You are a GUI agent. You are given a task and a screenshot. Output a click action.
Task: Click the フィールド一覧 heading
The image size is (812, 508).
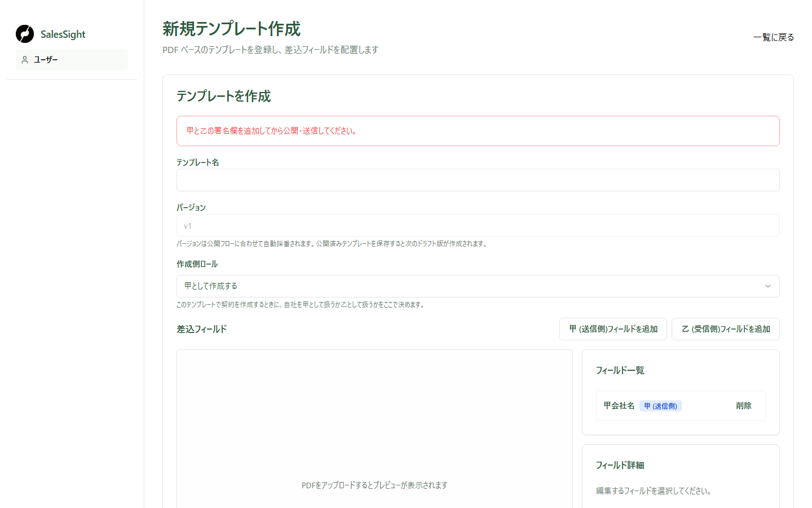(x=620, y=370)
